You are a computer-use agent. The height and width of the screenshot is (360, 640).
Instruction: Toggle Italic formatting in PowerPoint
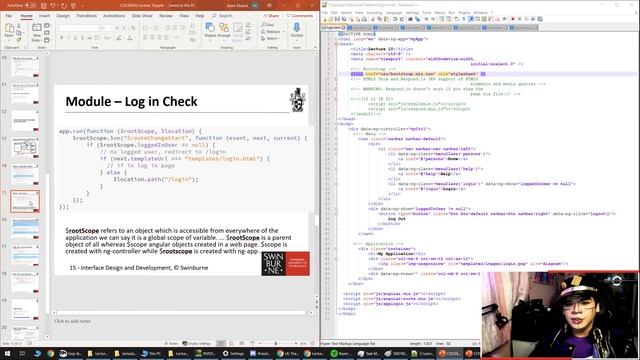[x=69, y=38]
